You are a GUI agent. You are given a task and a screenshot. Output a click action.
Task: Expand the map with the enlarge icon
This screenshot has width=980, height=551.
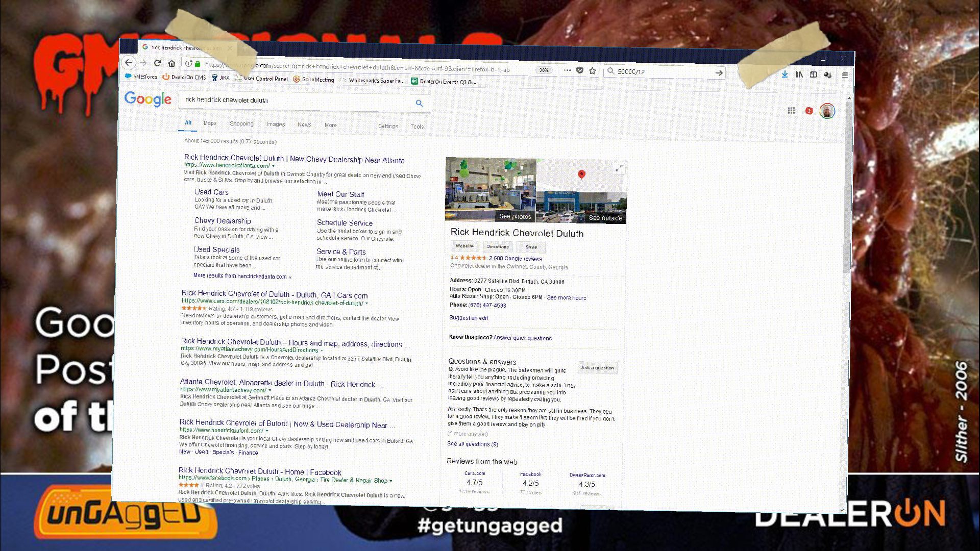(x=619, y=169)
